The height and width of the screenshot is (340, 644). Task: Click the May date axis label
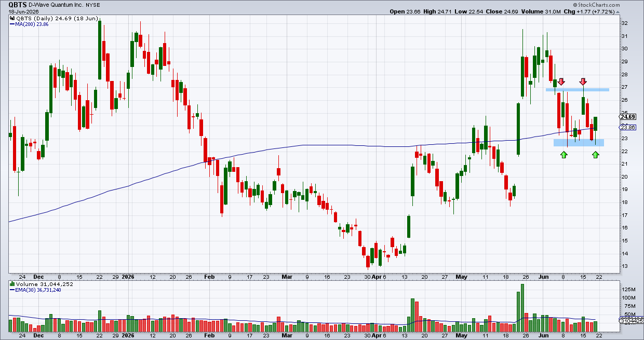pos(462,277)
